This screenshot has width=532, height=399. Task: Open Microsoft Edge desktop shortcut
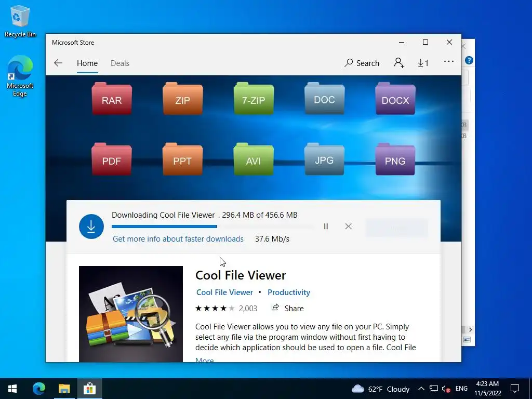(20, 76)
